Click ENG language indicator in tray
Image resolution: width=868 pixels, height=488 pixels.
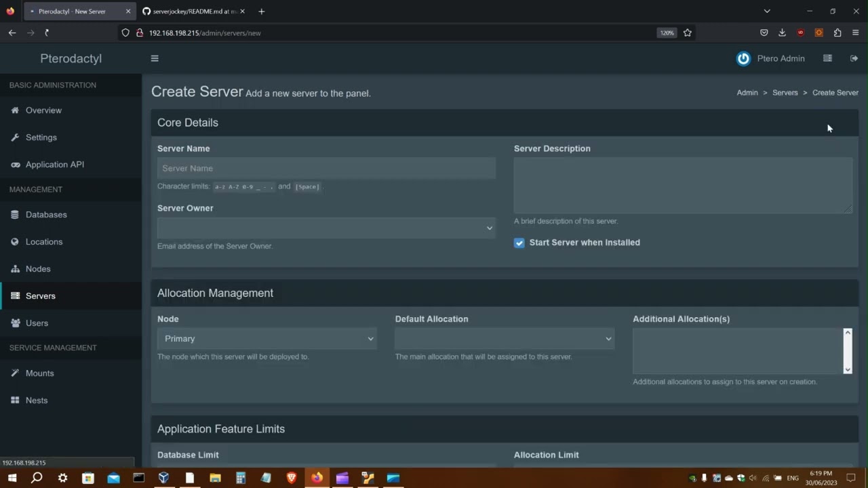792,478
